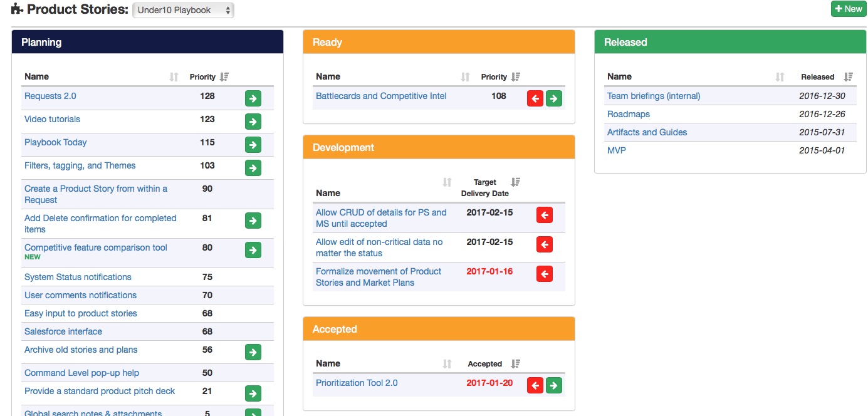
Task: Open Allow edit of non-critical data story
Action: [379, 247]
